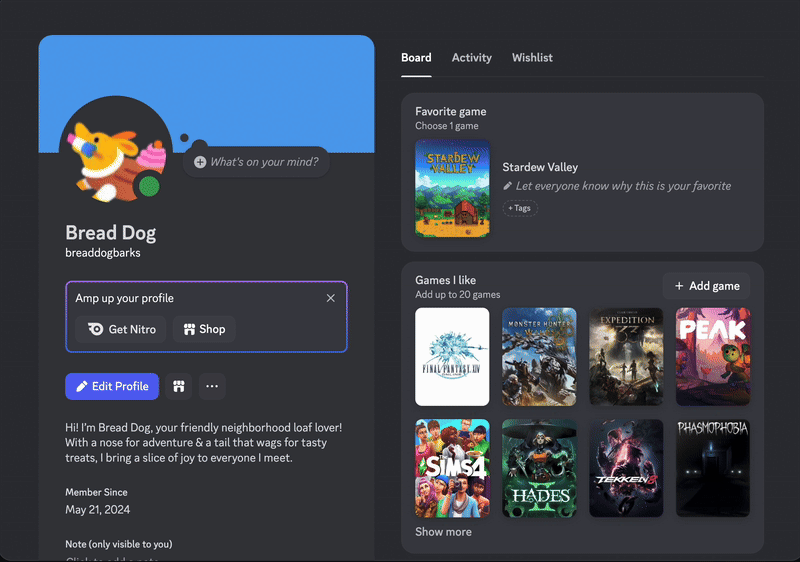Open the shop icon button beside Edit Profile
Image resolution: width=800 pixels, height=562 pixels.
179,386
